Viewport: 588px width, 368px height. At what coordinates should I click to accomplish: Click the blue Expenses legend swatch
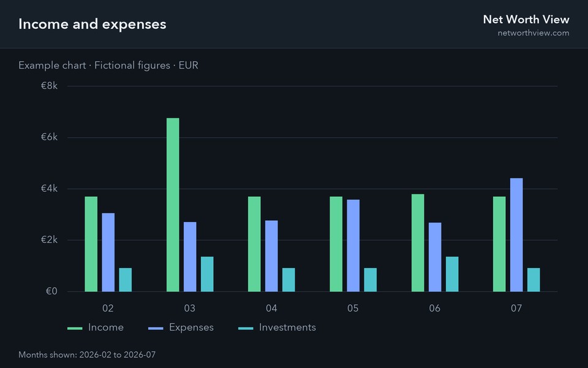[156, 329]
